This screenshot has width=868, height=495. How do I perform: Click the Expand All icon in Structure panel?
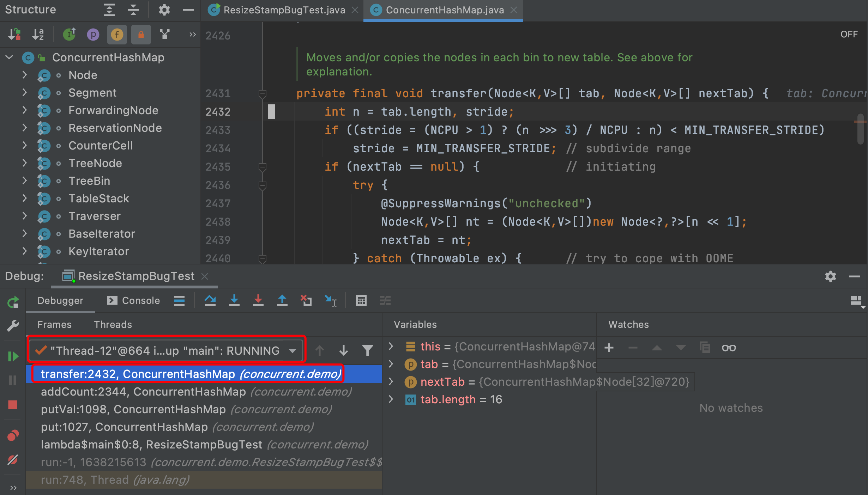pos(109,10)
